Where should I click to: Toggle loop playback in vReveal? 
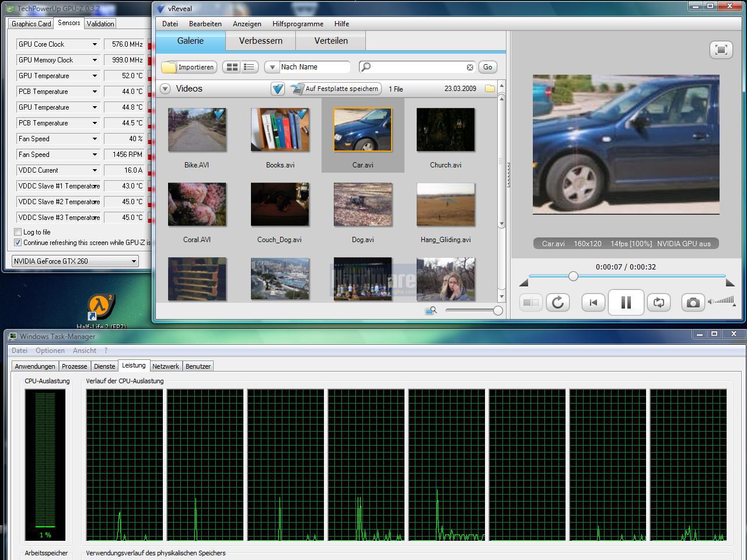659,302
